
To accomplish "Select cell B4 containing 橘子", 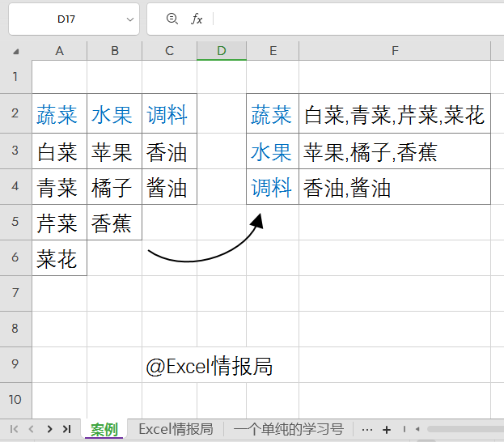I will tap(114, 186).
